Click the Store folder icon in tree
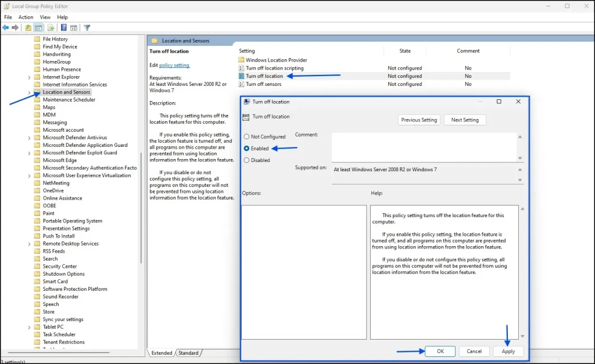This screenshot has width=595, height=364. pyautogui.click(x=37, y=312)
